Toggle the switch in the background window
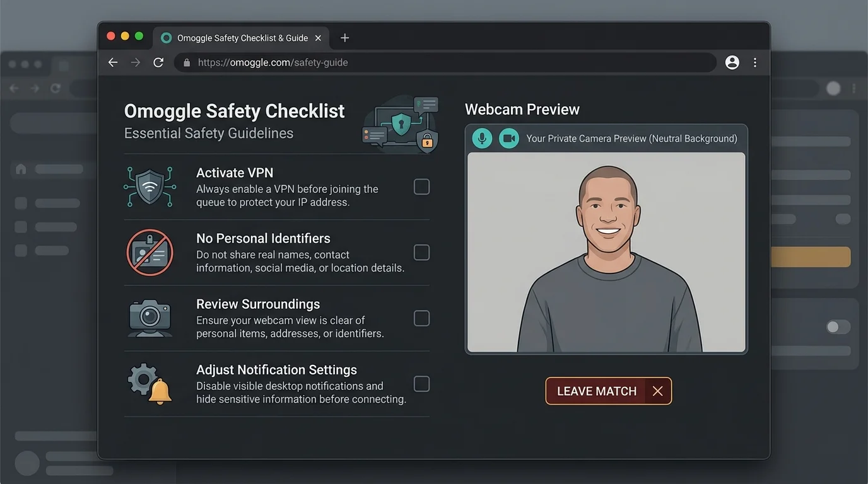This screenshot has height=484, width=868. click(838, 326)
